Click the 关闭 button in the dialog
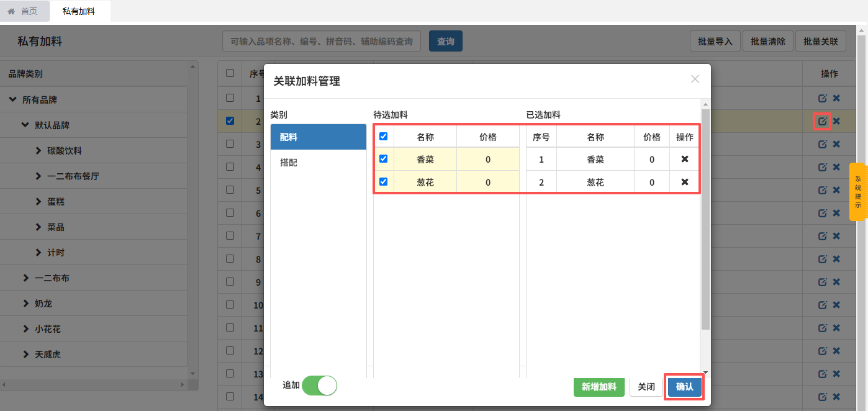Screen dimensions: 868x411 [x=646, y=387]
